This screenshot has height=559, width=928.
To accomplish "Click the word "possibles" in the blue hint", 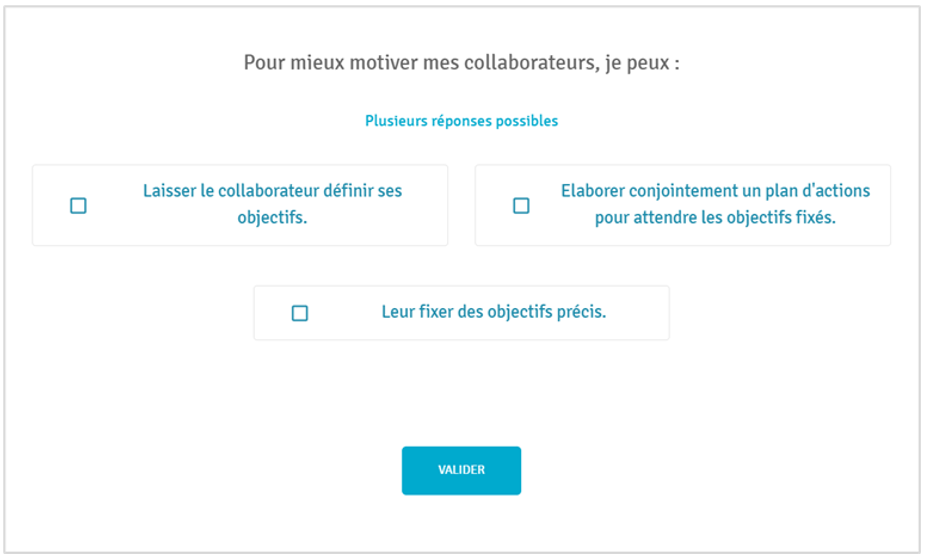I will [x=529, y=121].
